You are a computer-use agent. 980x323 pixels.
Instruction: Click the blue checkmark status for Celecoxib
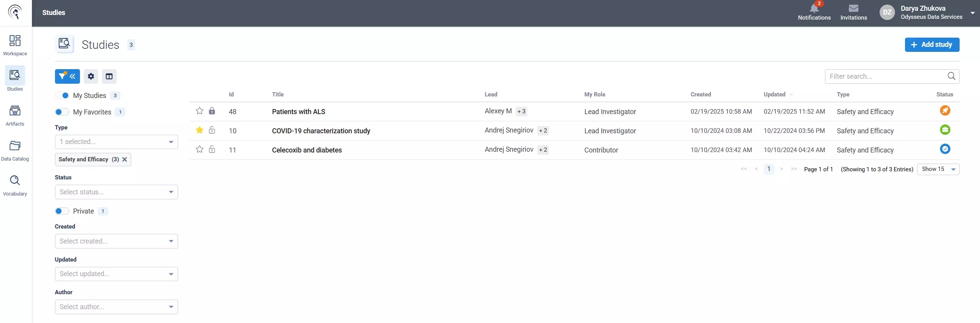945,149
